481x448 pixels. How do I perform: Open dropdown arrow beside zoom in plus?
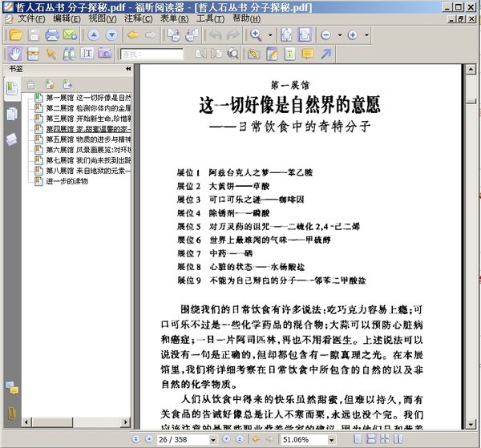tap(366, 35)
